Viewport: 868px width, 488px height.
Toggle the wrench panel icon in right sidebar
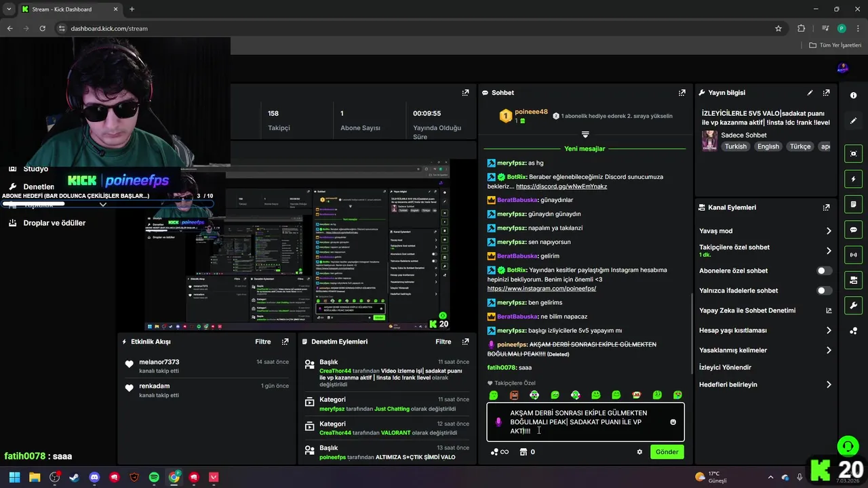tap(853, 305)
